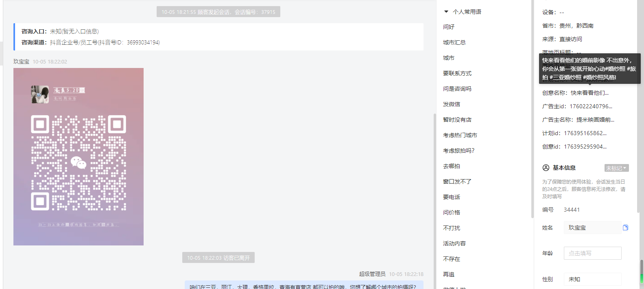The height and width of the screenshot is (289, 644).
Task: Click the 广告主id row
Action: (577, 106)
